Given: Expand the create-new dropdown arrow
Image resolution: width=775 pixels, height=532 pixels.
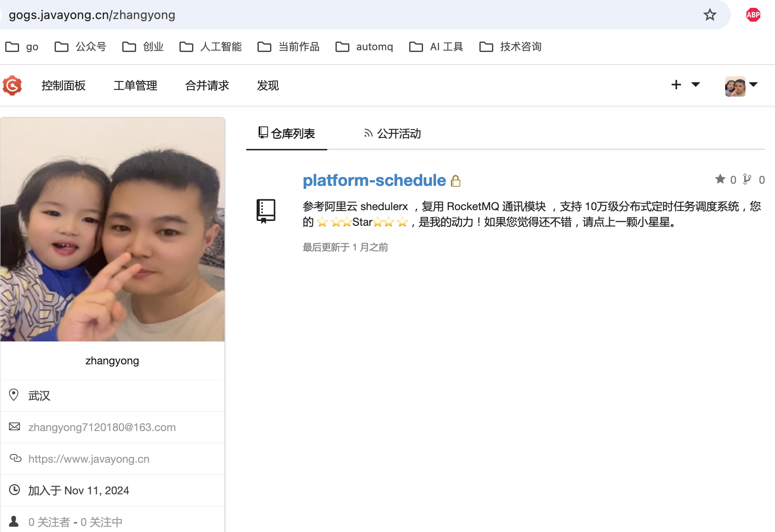Looking at the screenshot, I should click(696, 84).
